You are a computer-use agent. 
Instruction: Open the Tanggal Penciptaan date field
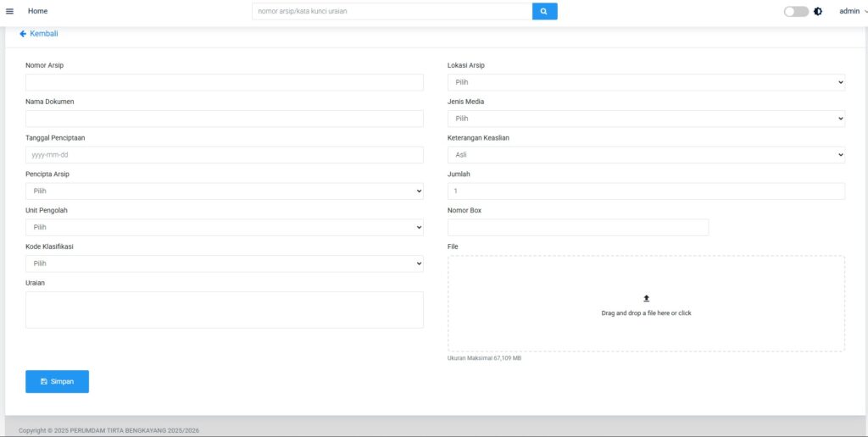[x=224, y=155]
